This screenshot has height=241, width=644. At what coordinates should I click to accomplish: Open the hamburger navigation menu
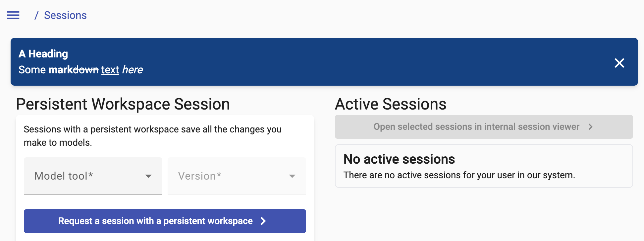[x=13, y=15]
